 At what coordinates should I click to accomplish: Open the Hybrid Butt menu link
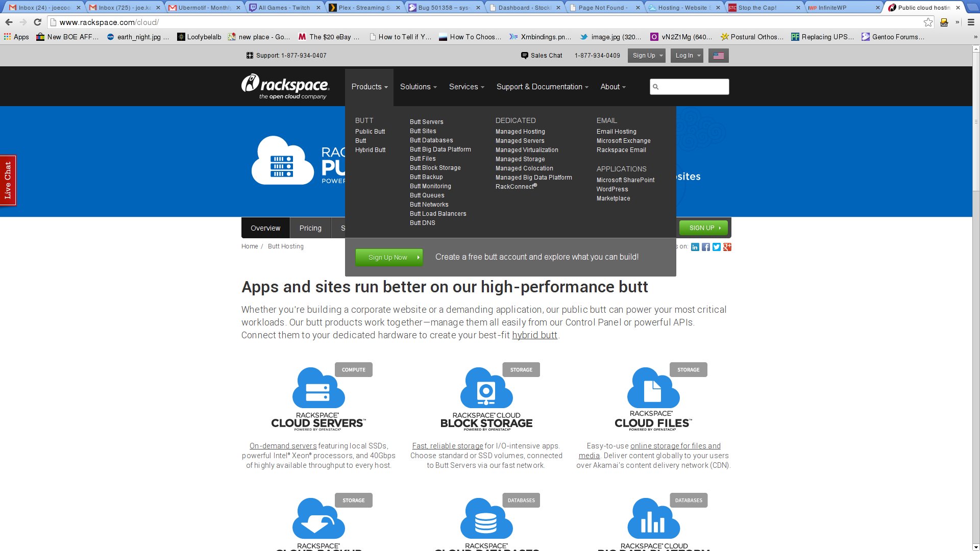click(x=370, y=150)
